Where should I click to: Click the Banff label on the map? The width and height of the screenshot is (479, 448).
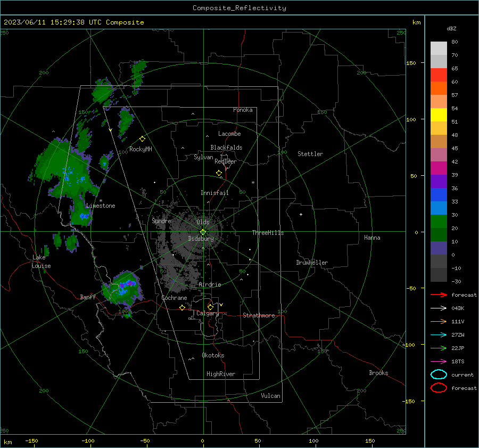[x=88, y=297]
